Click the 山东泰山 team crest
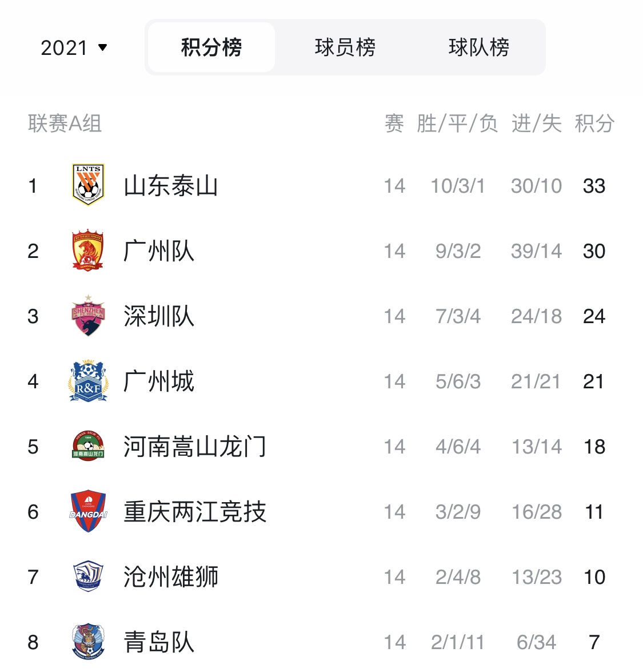643x672 pixels. [88, 185]
